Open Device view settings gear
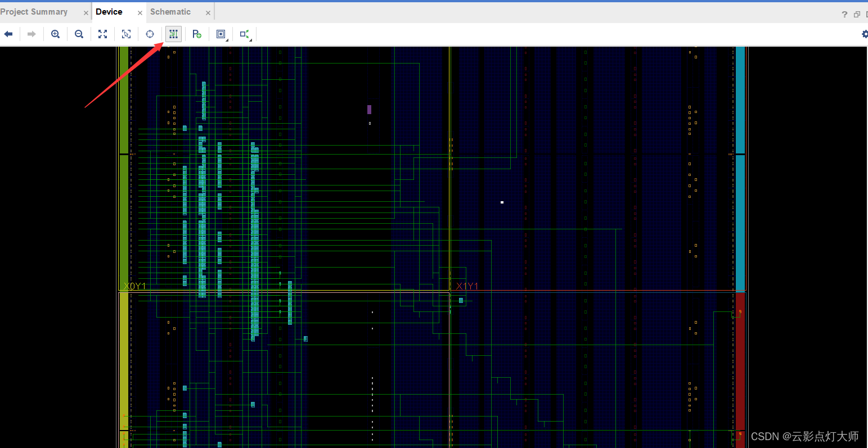Screen dimensions: 868x448 tap(865, 34)
